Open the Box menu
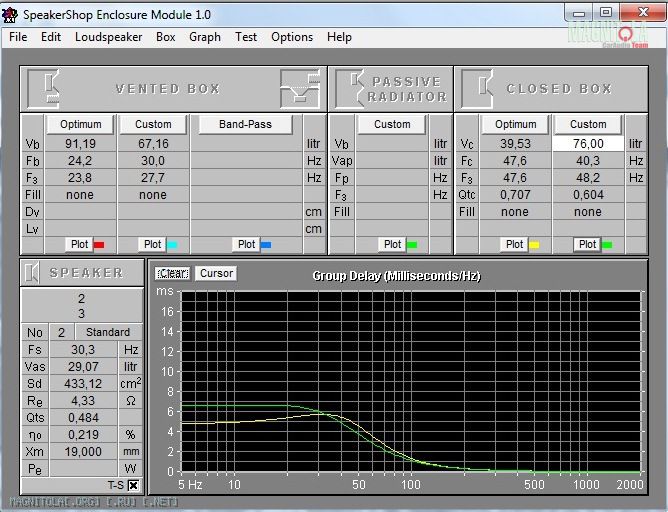This screenshot has height=512, width=668. click(165, 37)
